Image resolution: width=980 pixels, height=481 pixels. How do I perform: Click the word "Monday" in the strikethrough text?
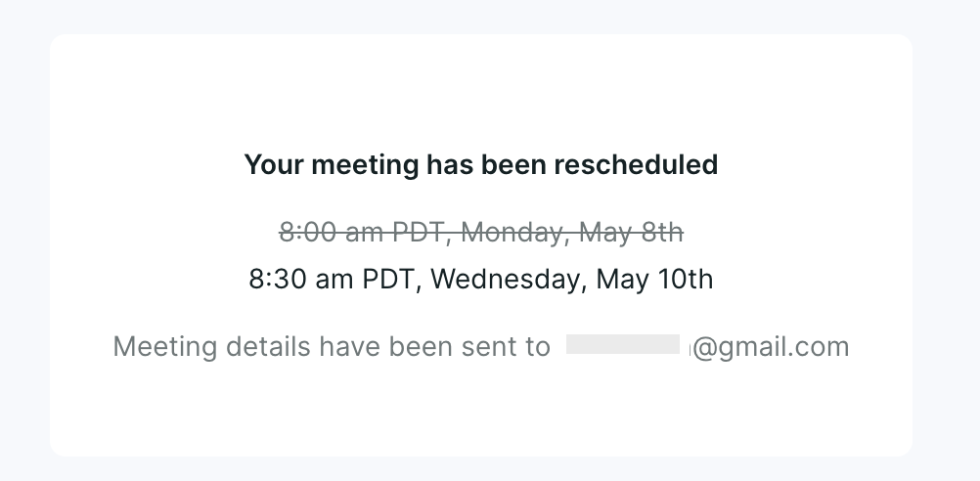pos(513,233)
